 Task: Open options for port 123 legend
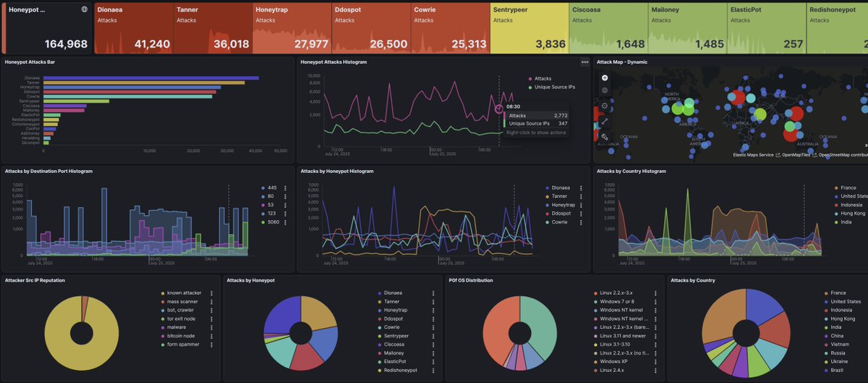pyautogui.click(x=286, y=214)
